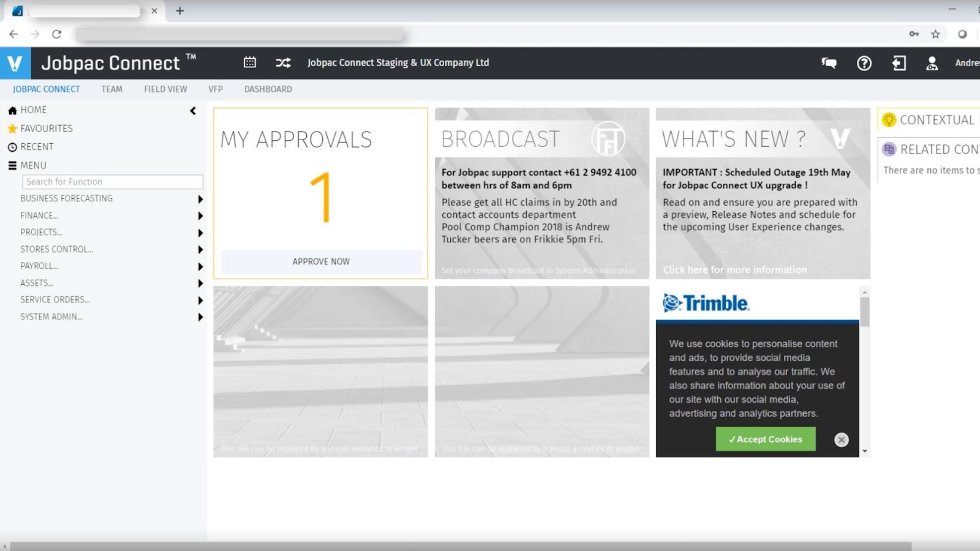Open the chat messages icon
Screen dimensions: 980x551
pos(829,62)
